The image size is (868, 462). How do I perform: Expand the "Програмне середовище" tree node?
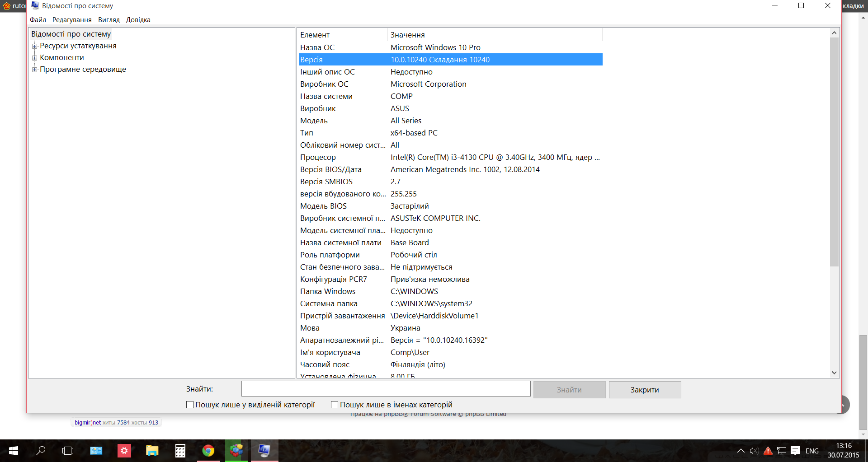[x=34, y=70]
